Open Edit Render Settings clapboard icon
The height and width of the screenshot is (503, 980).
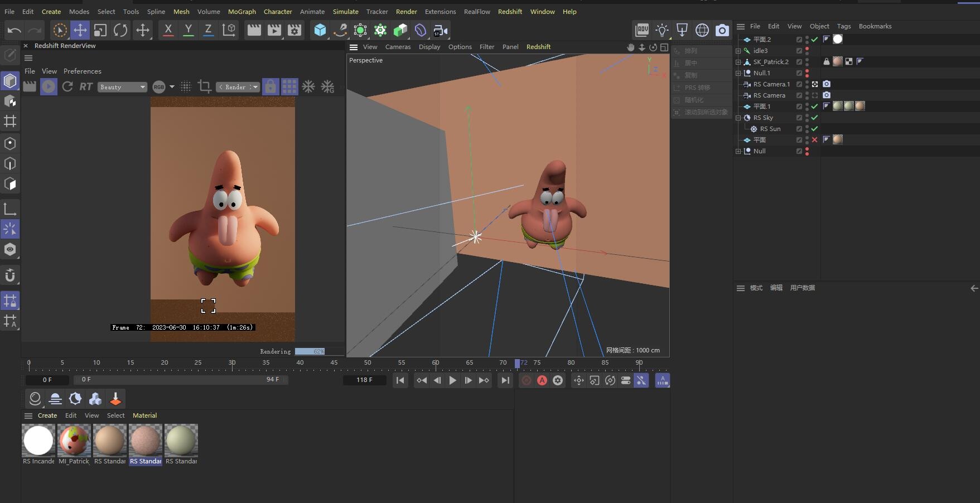[295, 30]
